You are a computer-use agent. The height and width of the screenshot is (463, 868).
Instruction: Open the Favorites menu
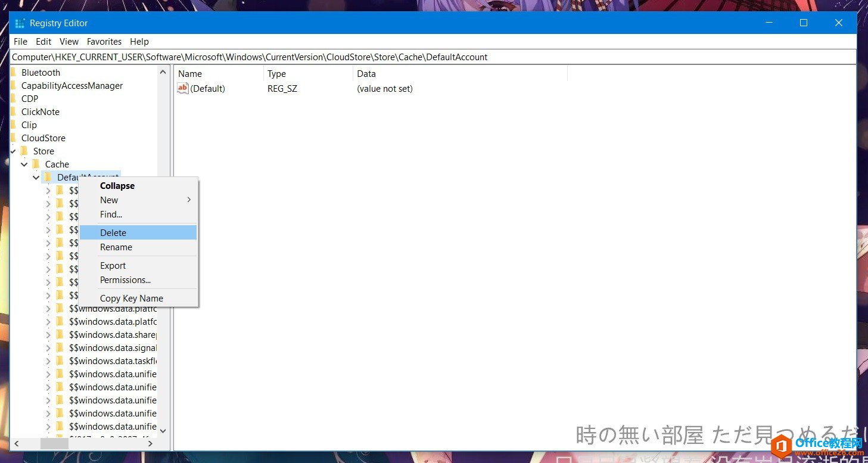[104, 41]
